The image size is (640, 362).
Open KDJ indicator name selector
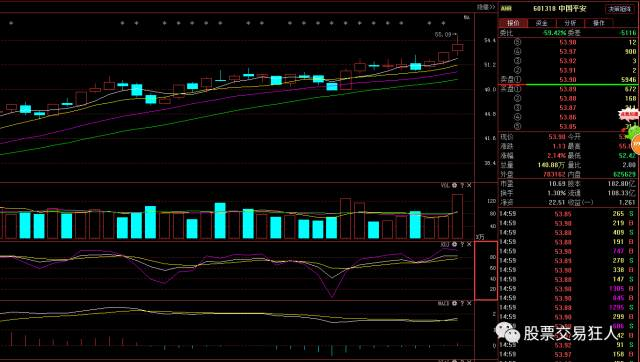445,244
